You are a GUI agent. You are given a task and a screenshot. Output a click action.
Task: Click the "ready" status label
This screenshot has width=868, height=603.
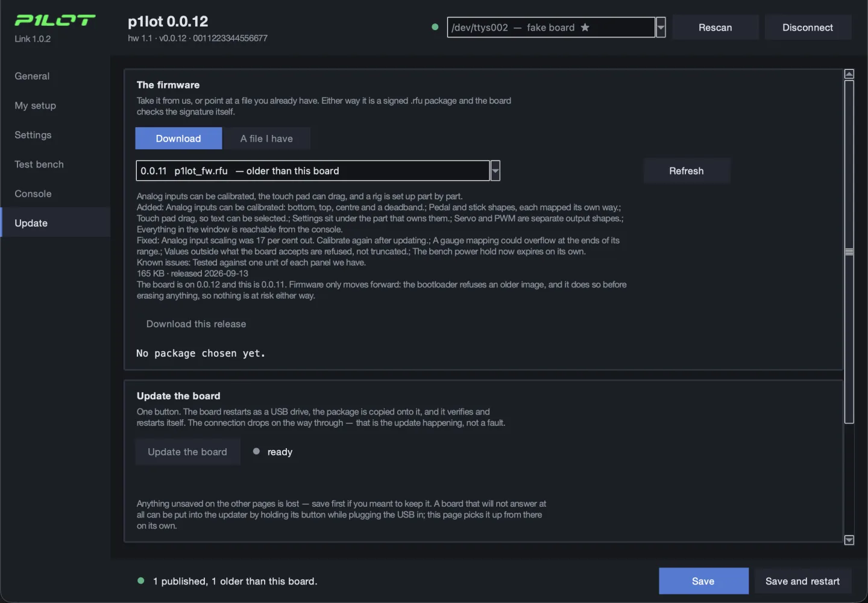pos(280,452)
